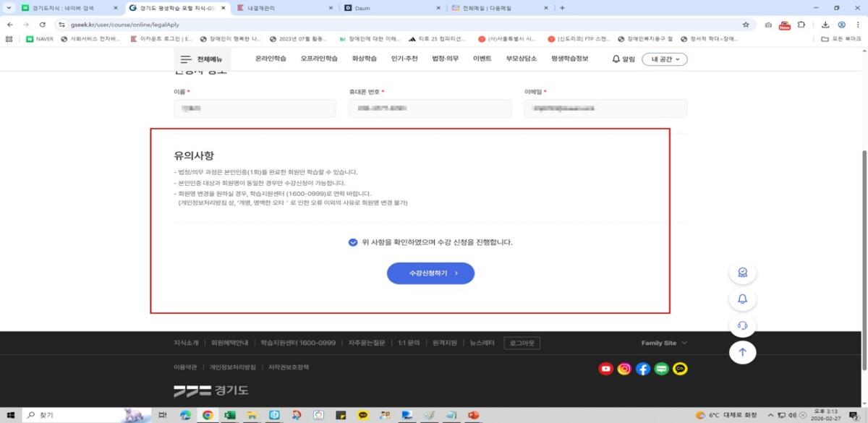This screenshot has width=868, height=423.
Task: Bookmark this page with star icon
Action: (x=746, y=24)
